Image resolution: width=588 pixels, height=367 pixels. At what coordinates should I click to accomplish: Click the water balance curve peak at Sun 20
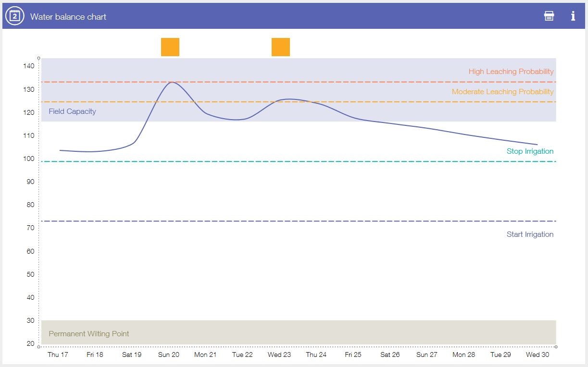pyautogui.click(x=171, y=82)
